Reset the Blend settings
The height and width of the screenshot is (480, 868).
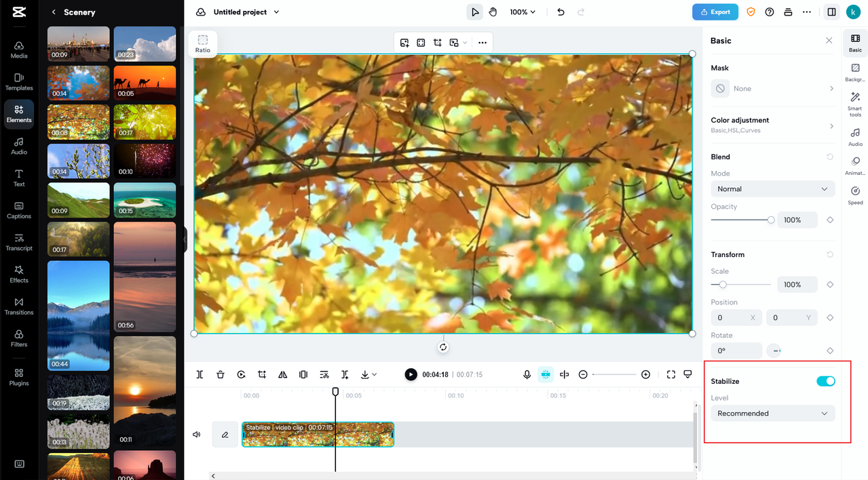pos(830,157)
